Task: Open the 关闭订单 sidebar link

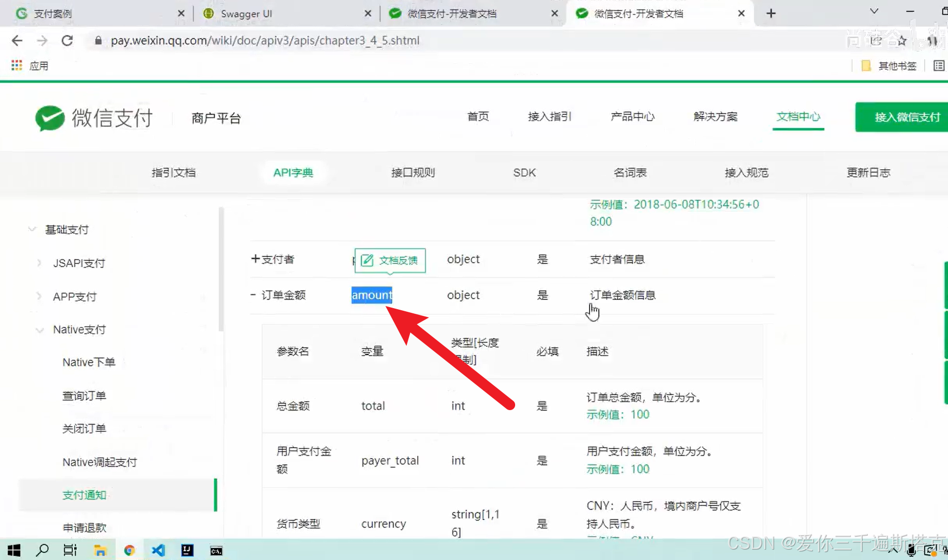Action: point(84,429)
